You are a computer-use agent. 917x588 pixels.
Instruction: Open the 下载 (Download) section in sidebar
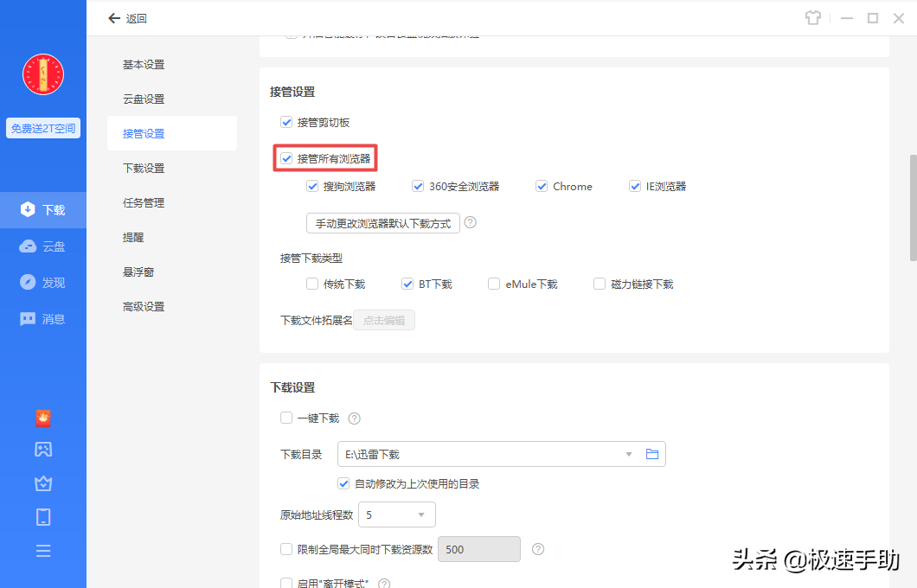pyautogui.click(x=43, y=209)
